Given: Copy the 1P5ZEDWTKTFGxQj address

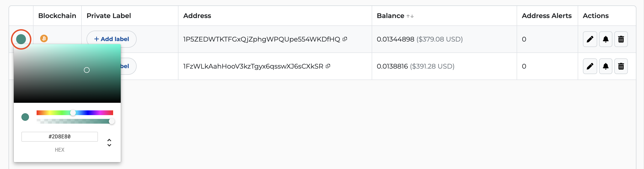Looking at the screenshot, I should click(345, 39).
